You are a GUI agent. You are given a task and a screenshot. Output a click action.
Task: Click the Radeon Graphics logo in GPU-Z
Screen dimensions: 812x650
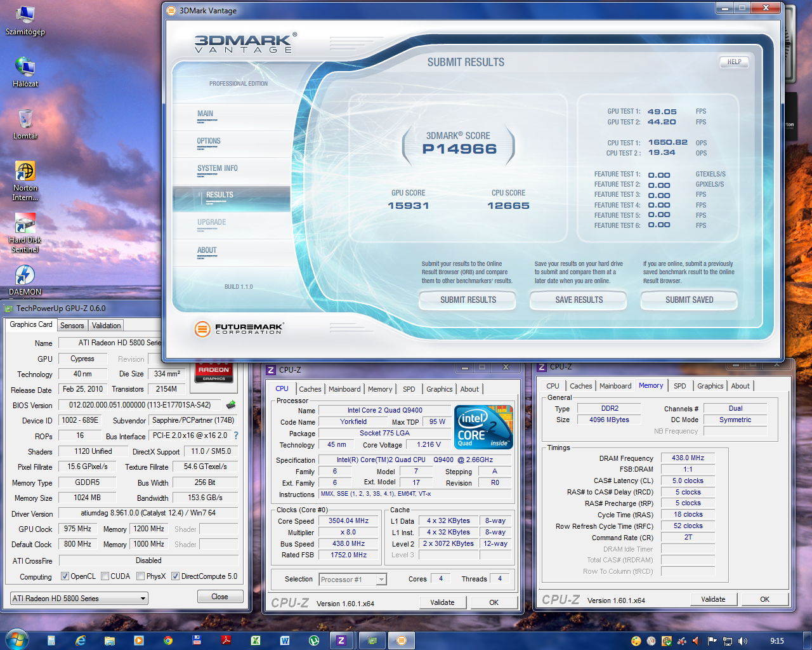point(214,373)
